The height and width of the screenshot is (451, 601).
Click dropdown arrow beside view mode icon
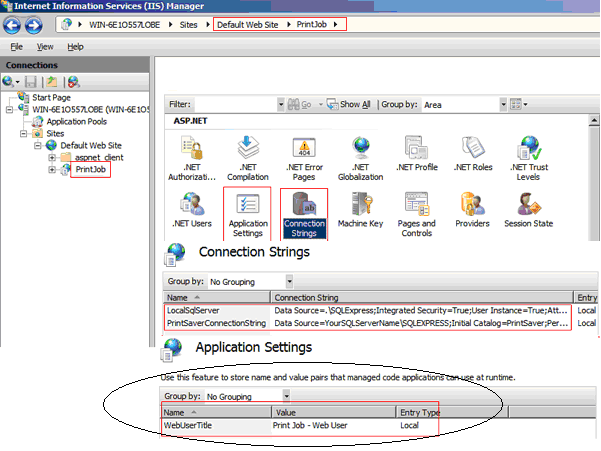click(x=525, y=104)
